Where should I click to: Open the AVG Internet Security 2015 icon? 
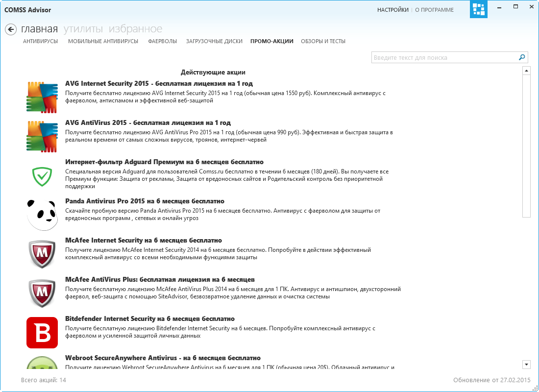click(x=42, y=98)
